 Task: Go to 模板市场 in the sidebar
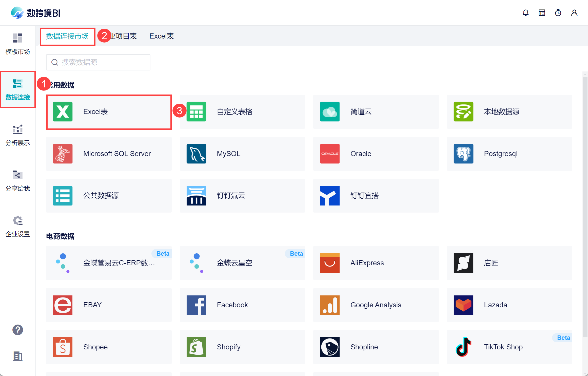18,44
